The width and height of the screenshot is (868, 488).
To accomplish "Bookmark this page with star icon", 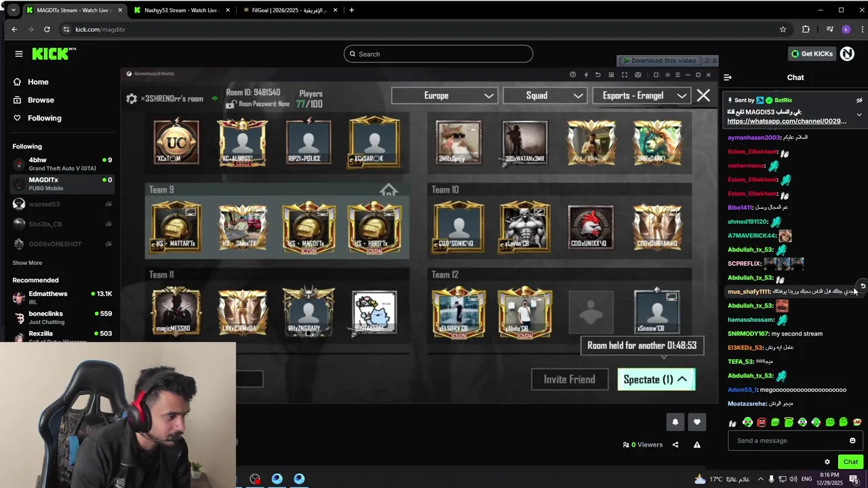I will [783, 29].
